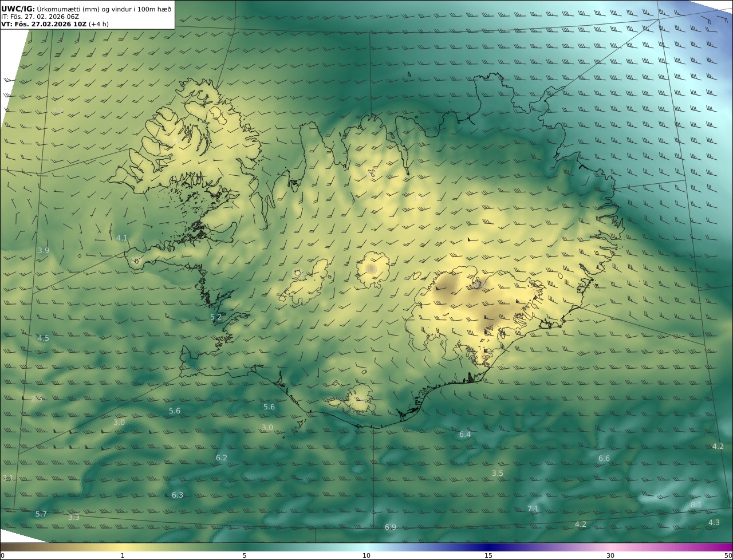Click the 4.3 value label on map
733x560 pixels.
714,522
